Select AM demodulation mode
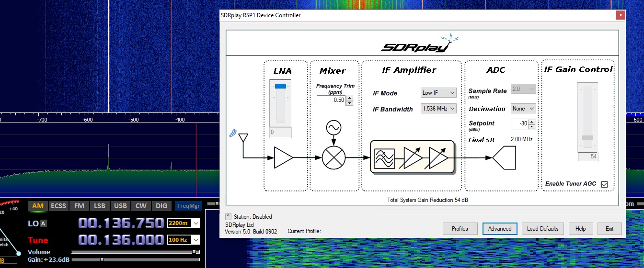The image size is (644, 268). coord(38,206)
